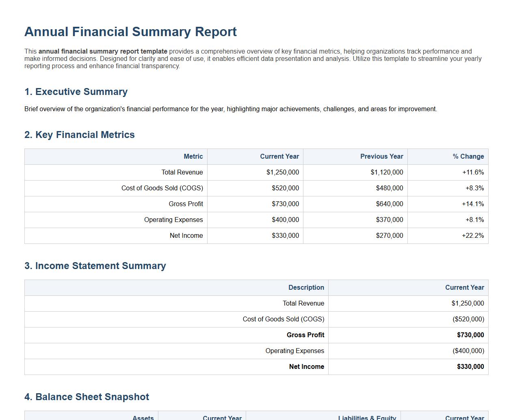Click the Annual Financial Summary Report title

(130, 32)
